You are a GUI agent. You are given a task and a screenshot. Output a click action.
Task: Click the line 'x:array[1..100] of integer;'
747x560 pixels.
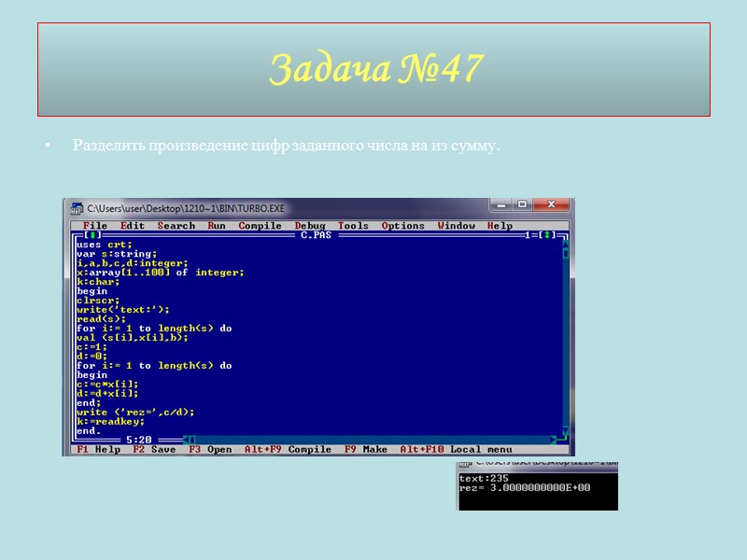[x=161, y=273]
